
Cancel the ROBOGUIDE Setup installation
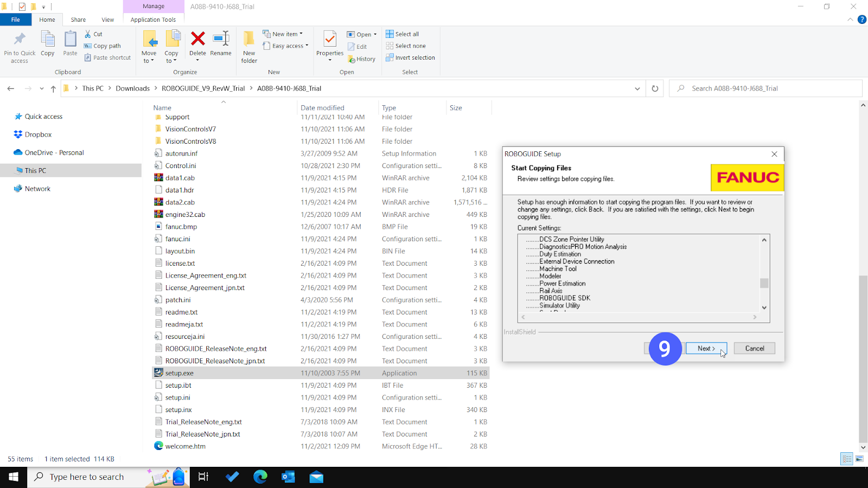click(x=754, y=348)
